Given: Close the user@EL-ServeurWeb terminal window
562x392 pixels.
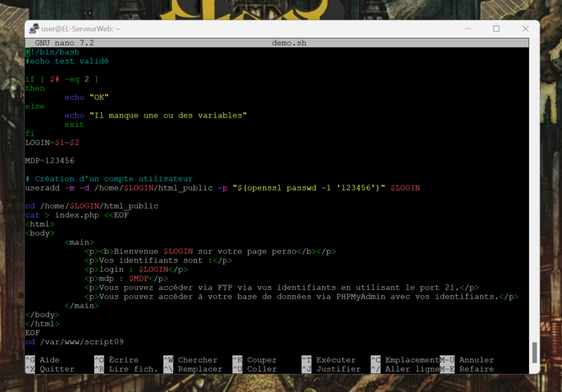Looking at the screenshot, I should tap(525, 29).
